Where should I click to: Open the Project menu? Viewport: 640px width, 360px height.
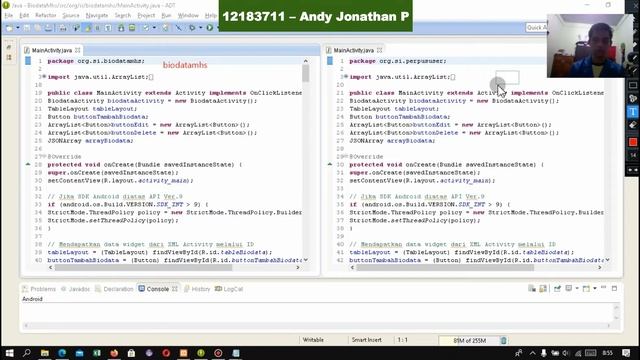146,16
